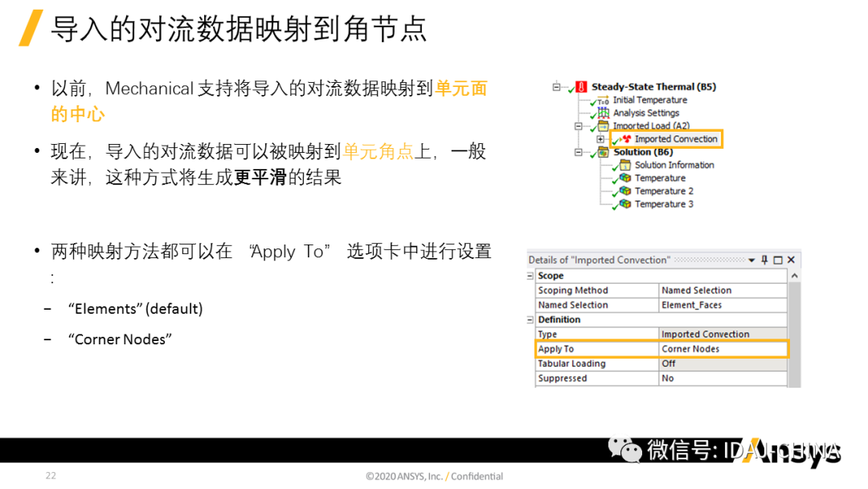Click the Imported Convection red icon
The image size is (868, 489).
626,139
